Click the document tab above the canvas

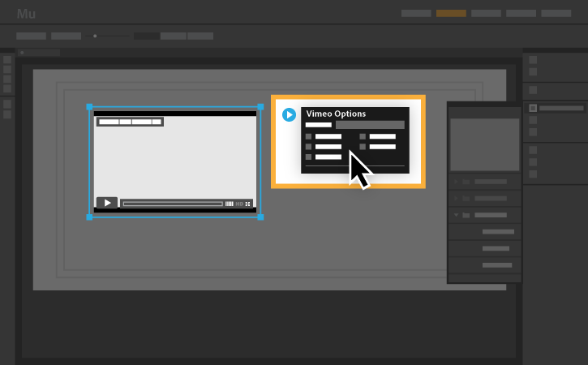coord(39,53)
